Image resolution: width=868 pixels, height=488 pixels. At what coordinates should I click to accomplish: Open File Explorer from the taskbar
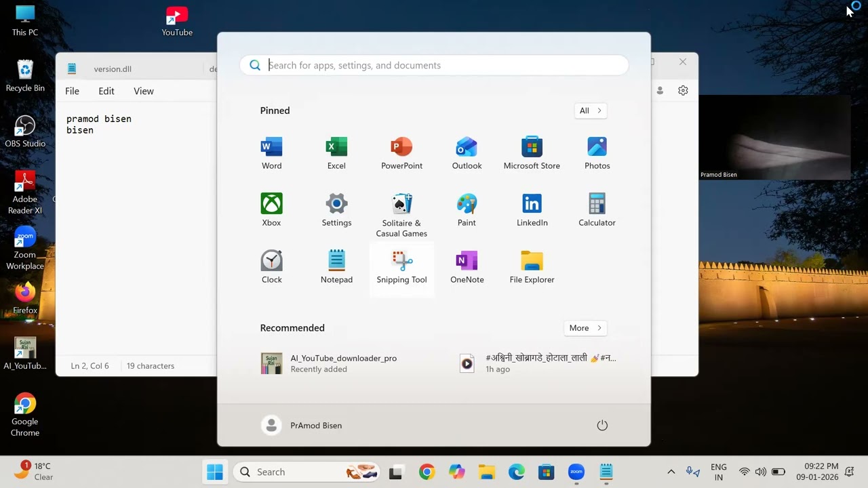[x=487, y=472]
